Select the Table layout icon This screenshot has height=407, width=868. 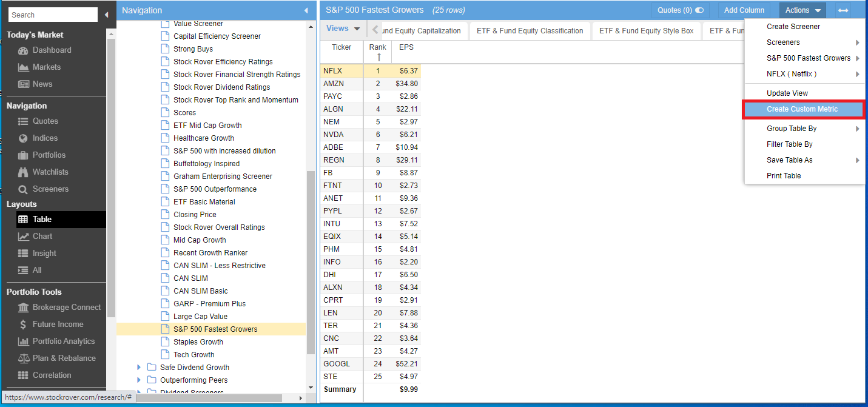[23, 220]
